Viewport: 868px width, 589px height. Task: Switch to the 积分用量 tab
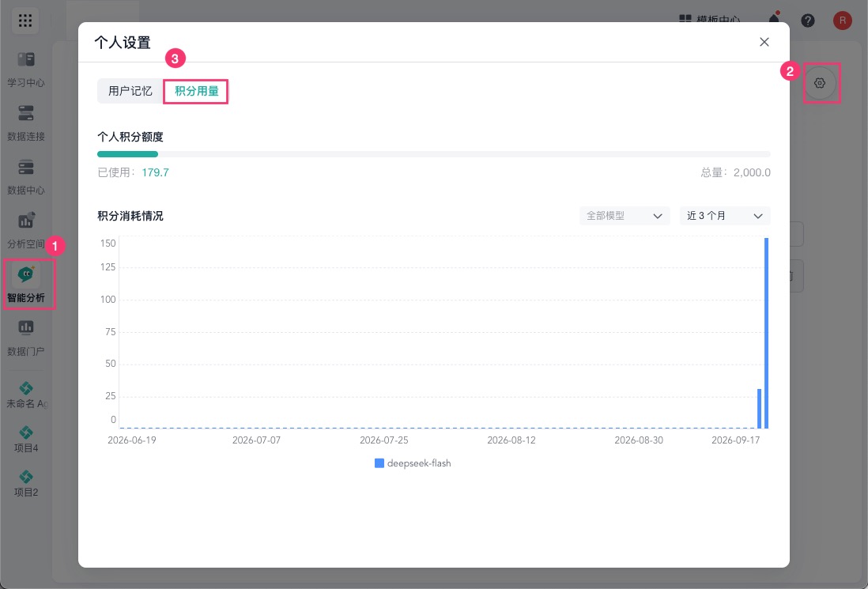(x=197, y=91)
